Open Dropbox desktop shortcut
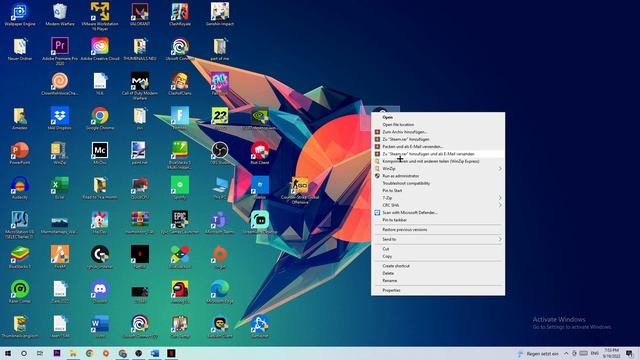 [x=60, y=118]
